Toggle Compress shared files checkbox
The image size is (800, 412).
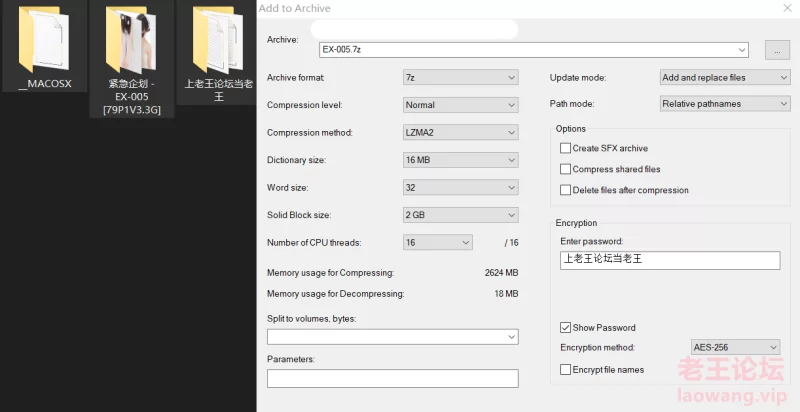click(x=566, y=169)
